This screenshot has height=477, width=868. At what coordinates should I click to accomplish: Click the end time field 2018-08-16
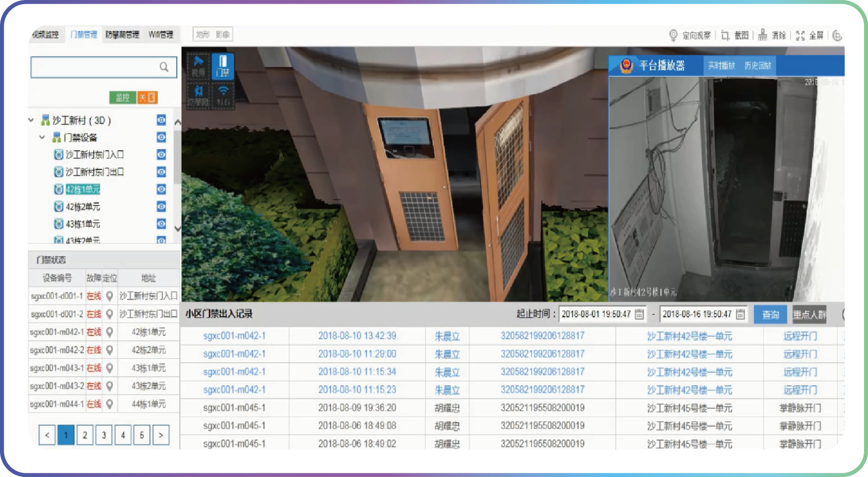point(704,314)
